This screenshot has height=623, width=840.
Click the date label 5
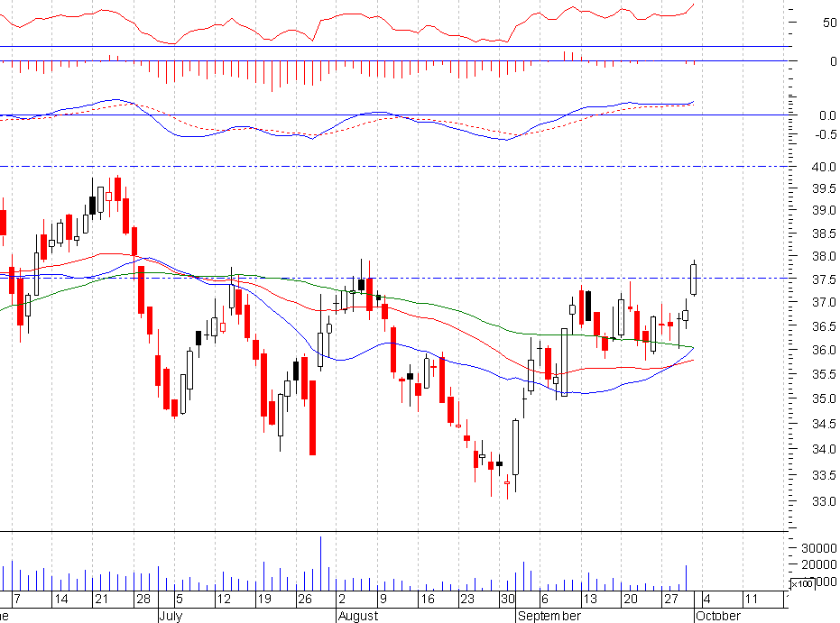[x=180, y=599]
